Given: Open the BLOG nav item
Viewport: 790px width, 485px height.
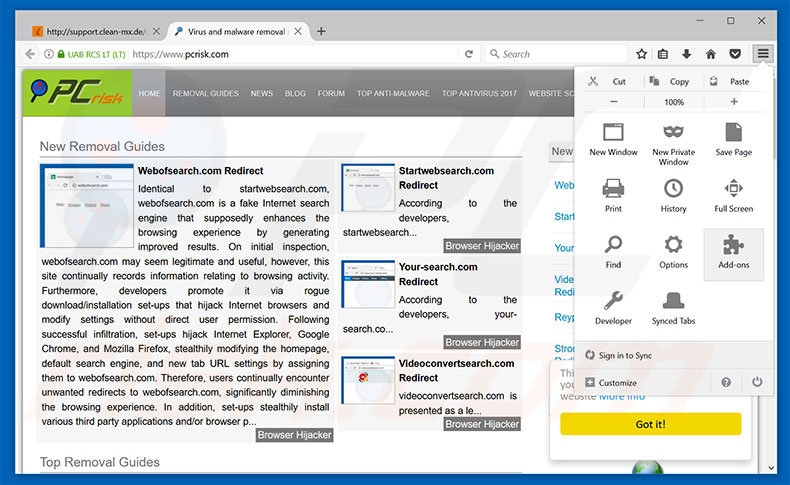Looking at the screenshot, I should (295, 93).
